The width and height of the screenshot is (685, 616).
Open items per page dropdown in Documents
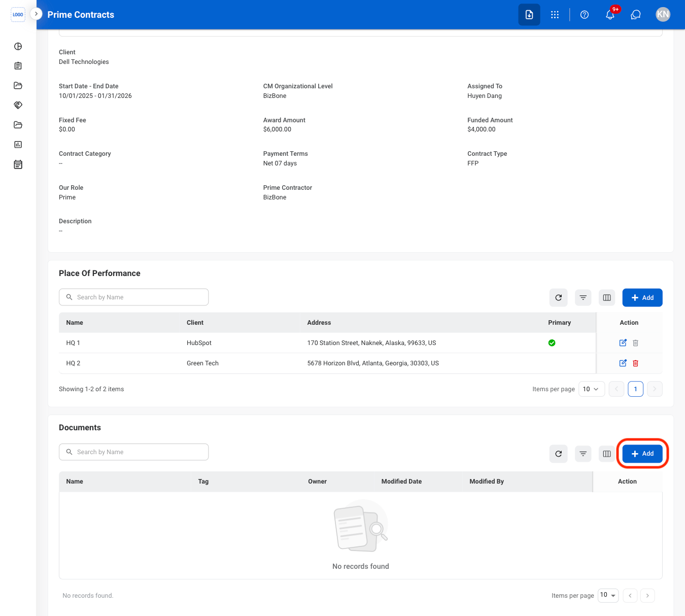[x=608, y=595]
